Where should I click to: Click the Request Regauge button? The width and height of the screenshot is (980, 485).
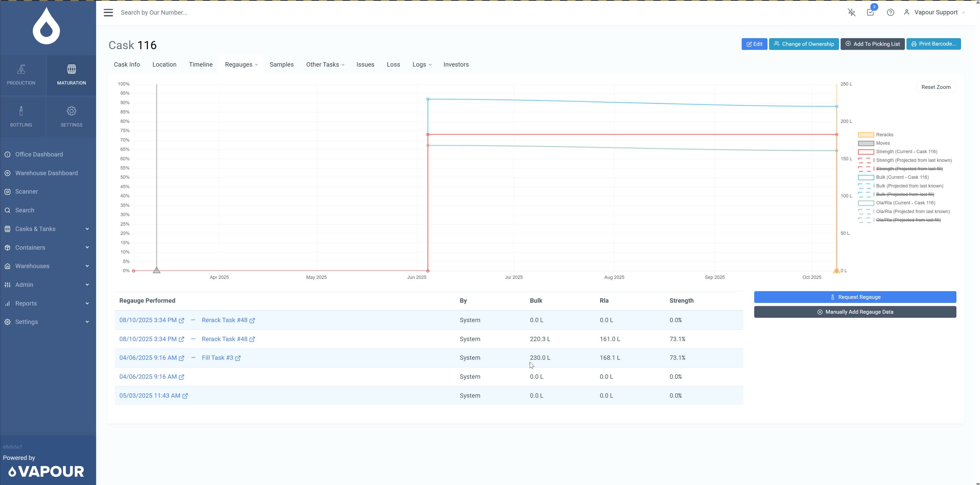pyautogui.click(x=855, y=297)
